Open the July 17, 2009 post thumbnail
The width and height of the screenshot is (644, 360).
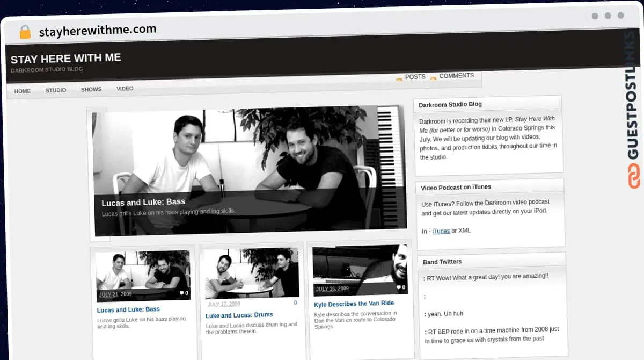tap(252, 272)
